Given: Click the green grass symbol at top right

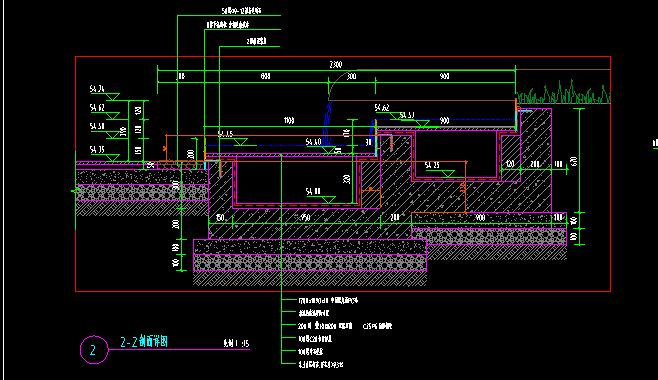Looking at the screenshot, I should coord(563,93).
